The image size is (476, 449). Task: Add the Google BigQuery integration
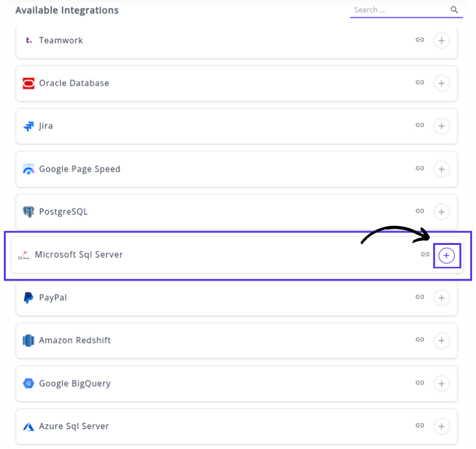(442, 383)
